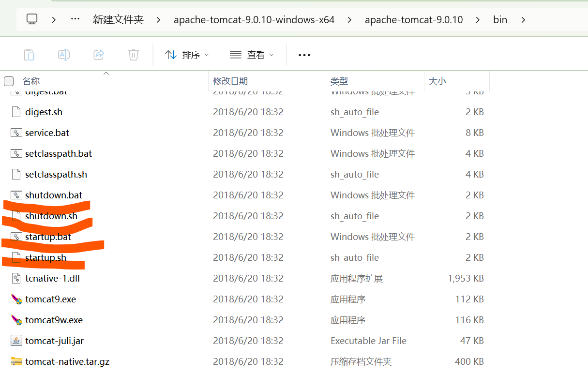Screen dimensions: 588x374
Task: Sort by the 大小 column header
Action: click(x=437, y=81)
